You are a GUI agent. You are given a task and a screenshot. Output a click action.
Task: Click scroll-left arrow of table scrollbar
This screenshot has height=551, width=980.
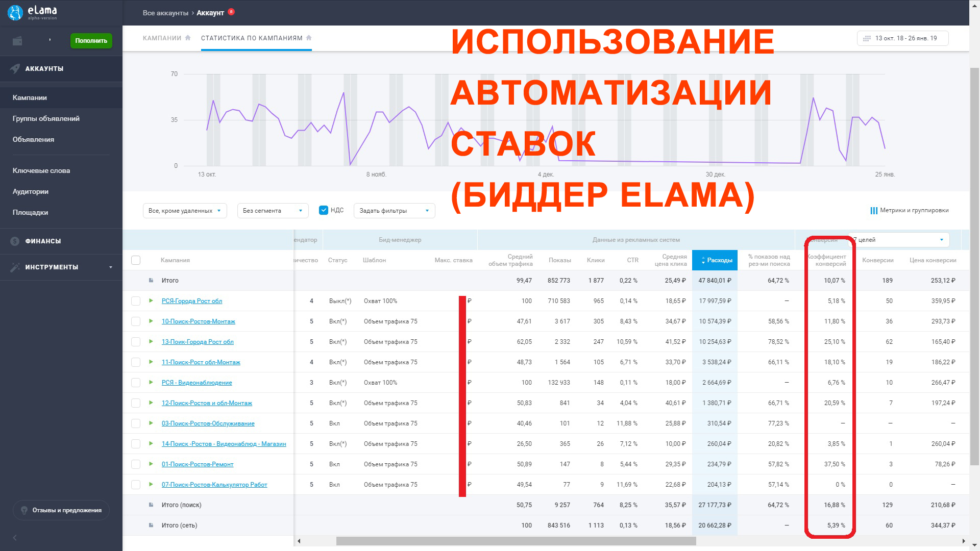tap(299, 541)
